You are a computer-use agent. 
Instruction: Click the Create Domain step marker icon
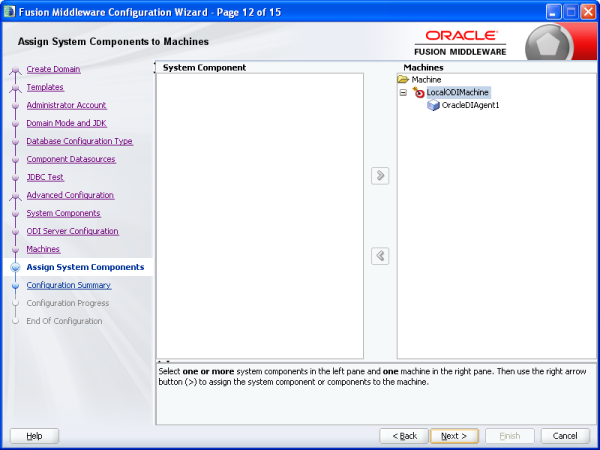coord(15,70)
